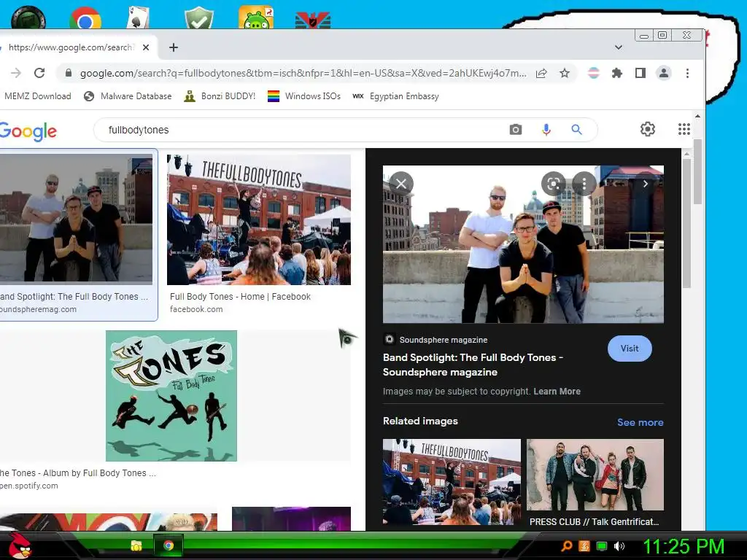Viewport: 747px width, 560px height.
Task: Reload the page with the refresh icon
Action: pos(39,73)
